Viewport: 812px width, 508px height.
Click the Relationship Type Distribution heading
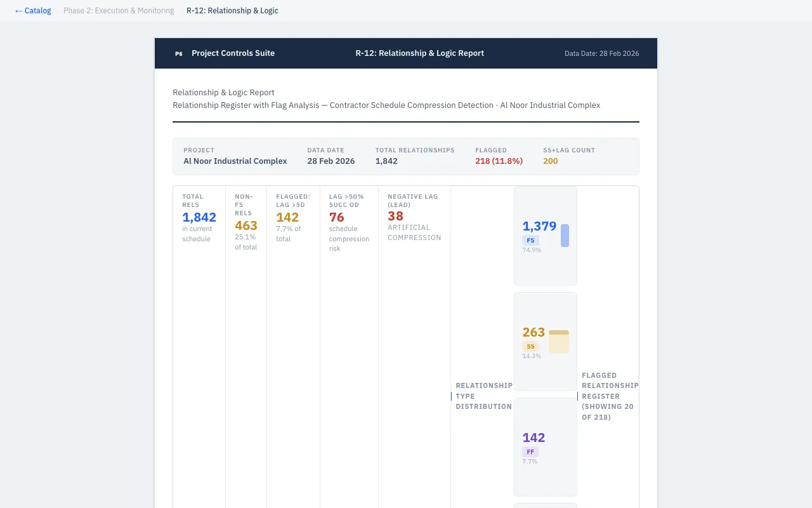click(x=483, y=396)
